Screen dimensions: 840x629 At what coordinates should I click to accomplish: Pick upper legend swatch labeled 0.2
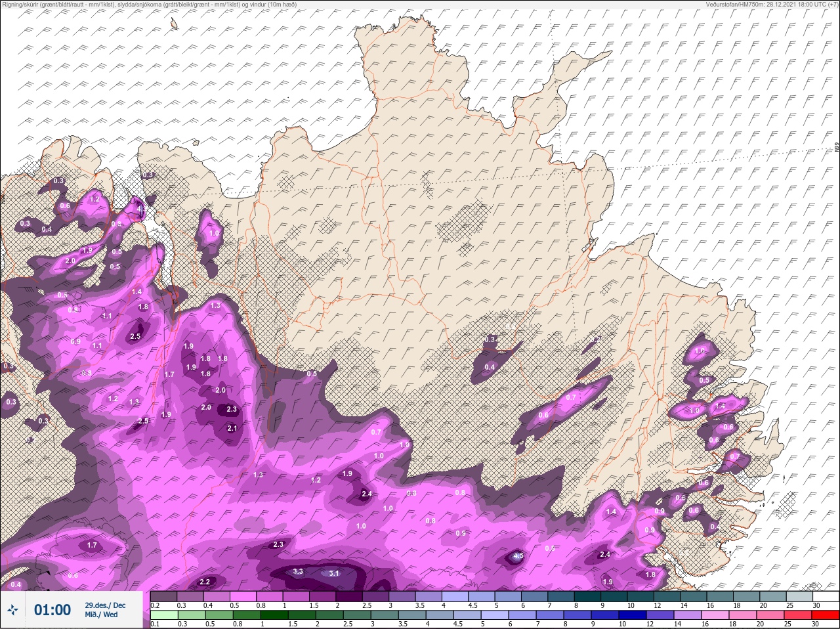pyautogui.click(x=163, y=596)
